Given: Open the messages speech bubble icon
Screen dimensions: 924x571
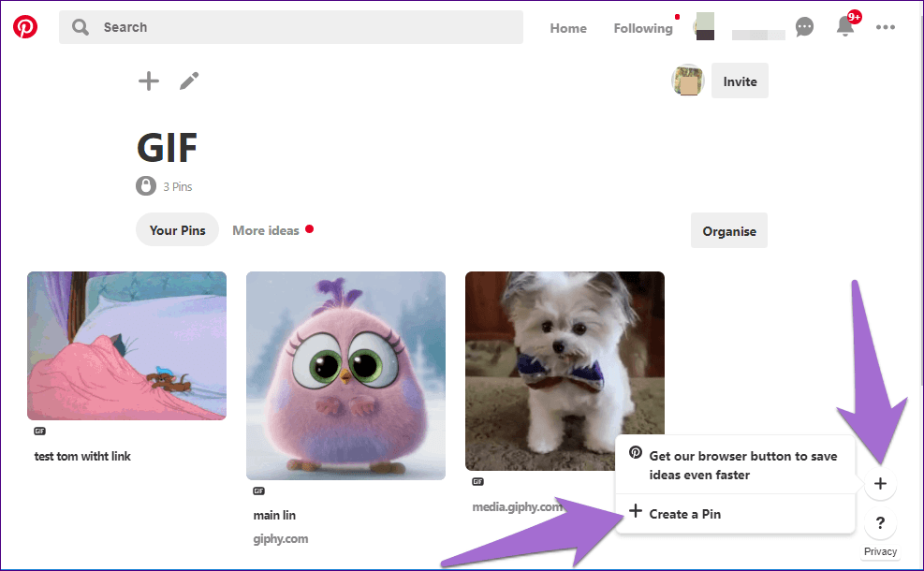Looking at the screenshot, I should (804, 26).
